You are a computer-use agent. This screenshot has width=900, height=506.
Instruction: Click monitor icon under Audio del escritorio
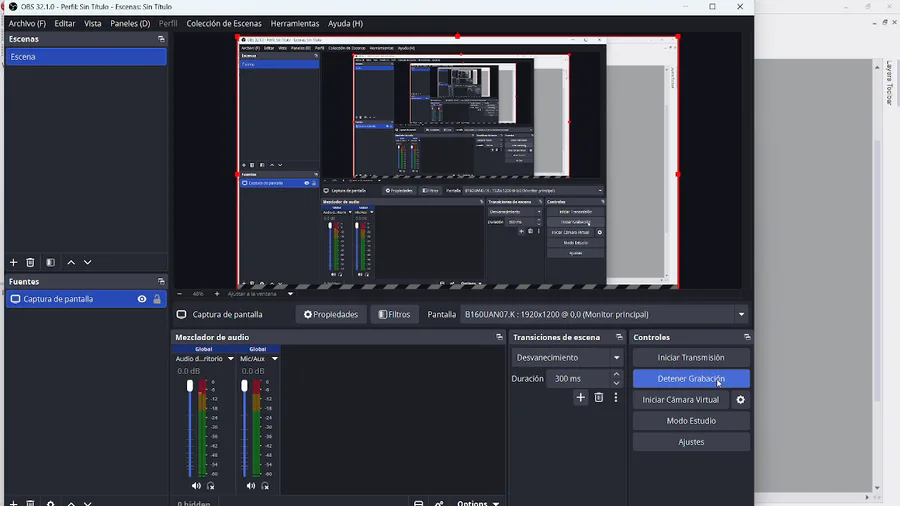(x=211, y=486)
